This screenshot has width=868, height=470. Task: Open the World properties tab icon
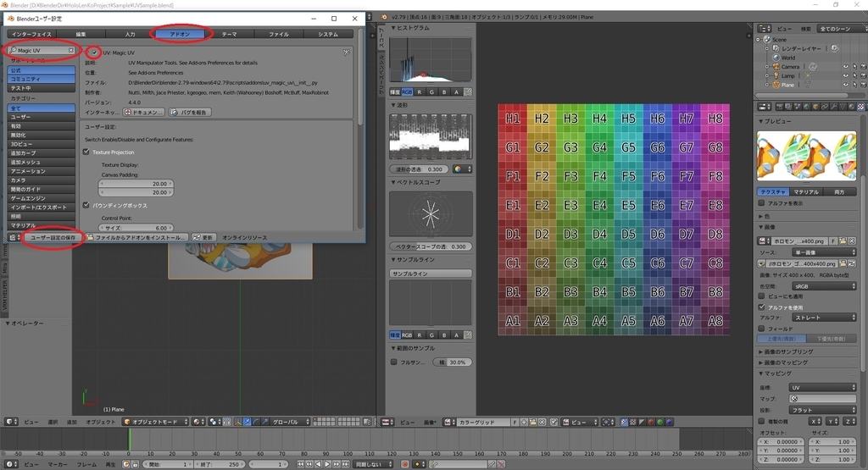coord(807,107)
